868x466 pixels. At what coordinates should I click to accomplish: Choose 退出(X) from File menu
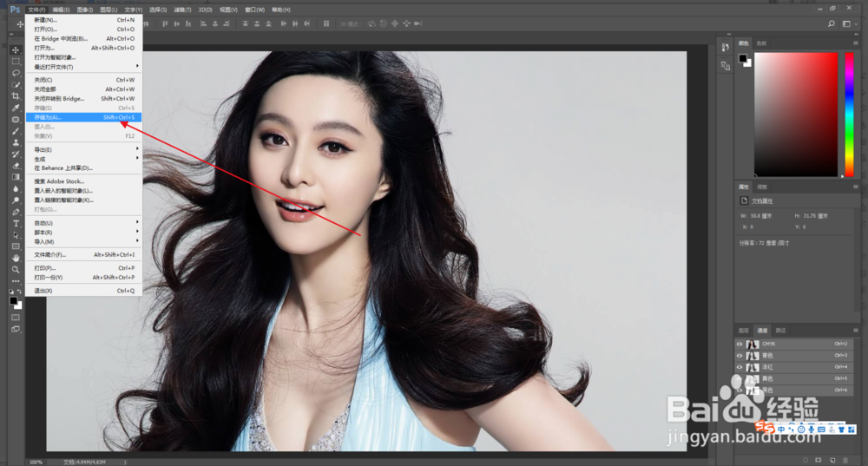click(x=83, y=291)
